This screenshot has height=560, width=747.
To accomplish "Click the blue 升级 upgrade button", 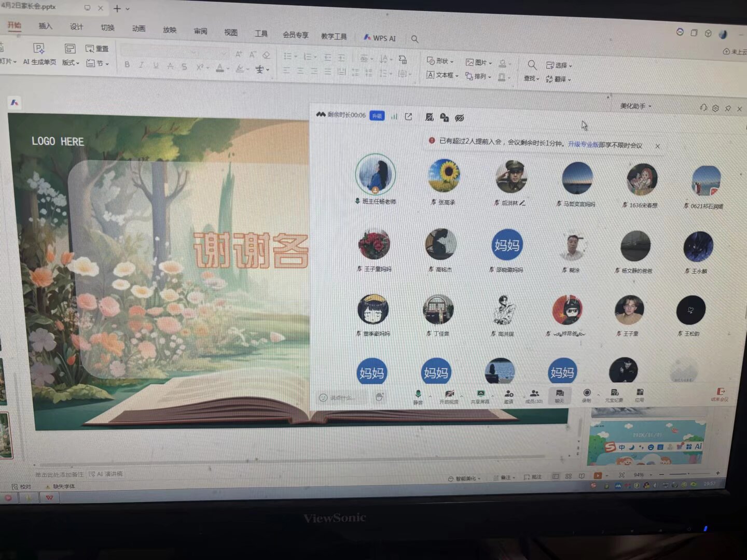I will point(377,116).
